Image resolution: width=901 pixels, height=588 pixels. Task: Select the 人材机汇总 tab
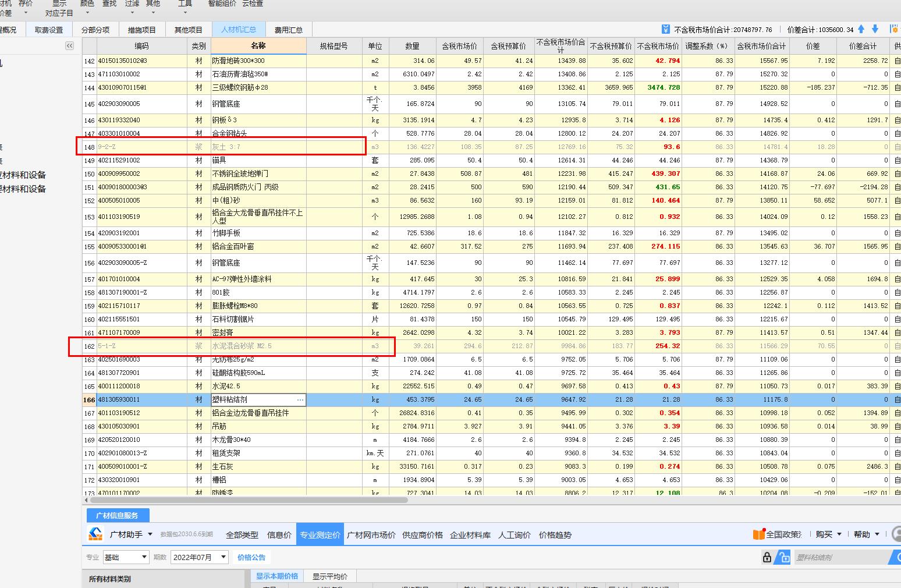(238, 30)
